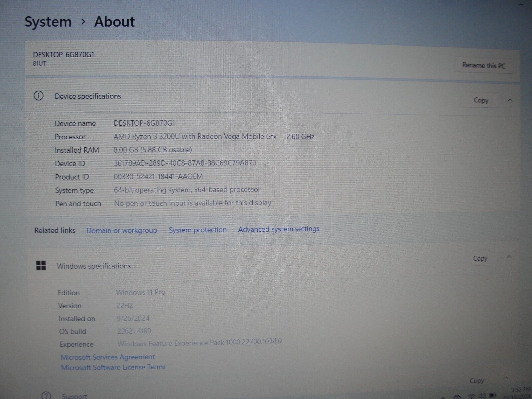This screenshot has height=399, width=532.
Task: Click the Support section label
Action: pos(74,396)
